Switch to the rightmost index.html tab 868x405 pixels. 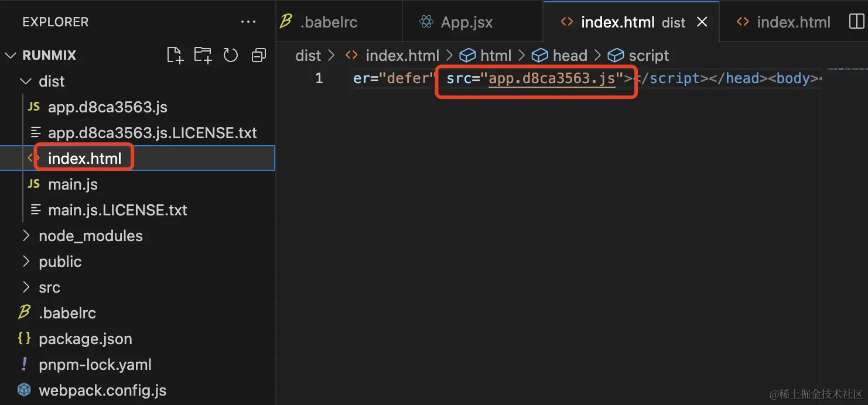782,22
